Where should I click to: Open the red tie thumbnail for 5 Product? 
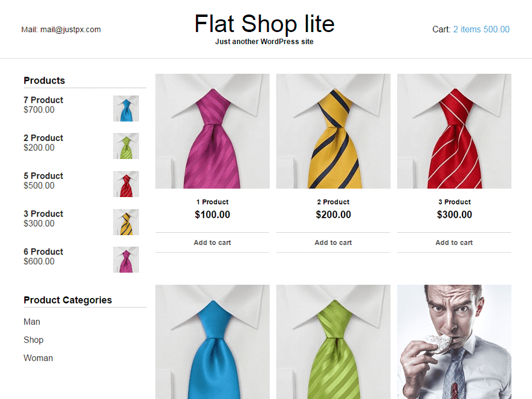(126, 184)
